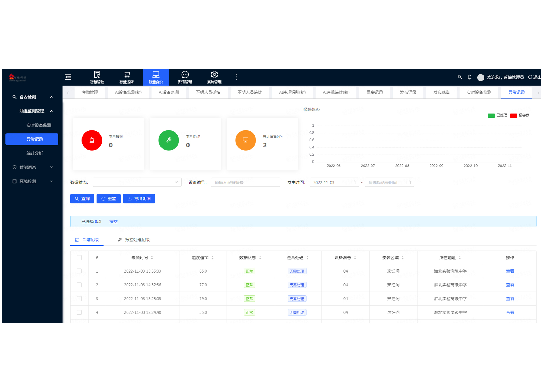Toggle the red 报警数 legend swatch
543x392 pixels.
pyautogui.click(x=513, y=116)
